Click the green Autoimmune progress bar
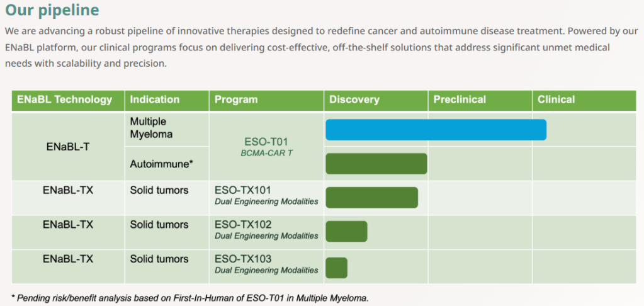 tap(376, 164)
